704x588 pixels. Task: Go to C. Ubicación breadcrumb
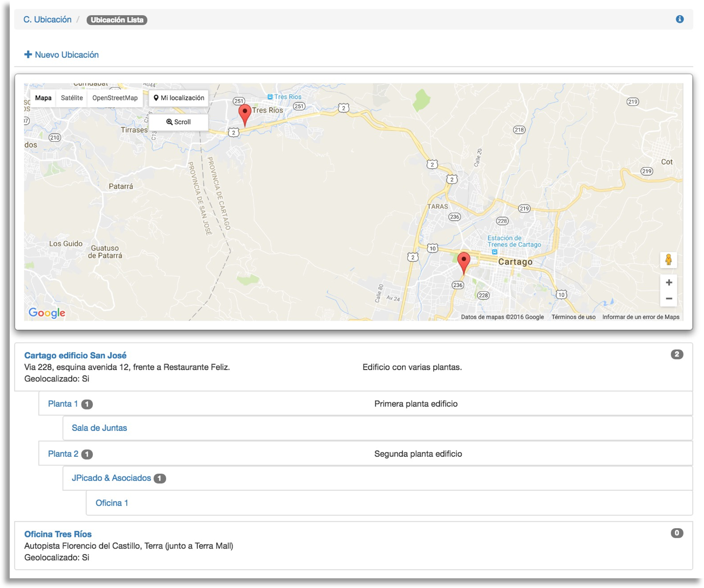click(47, 19)
